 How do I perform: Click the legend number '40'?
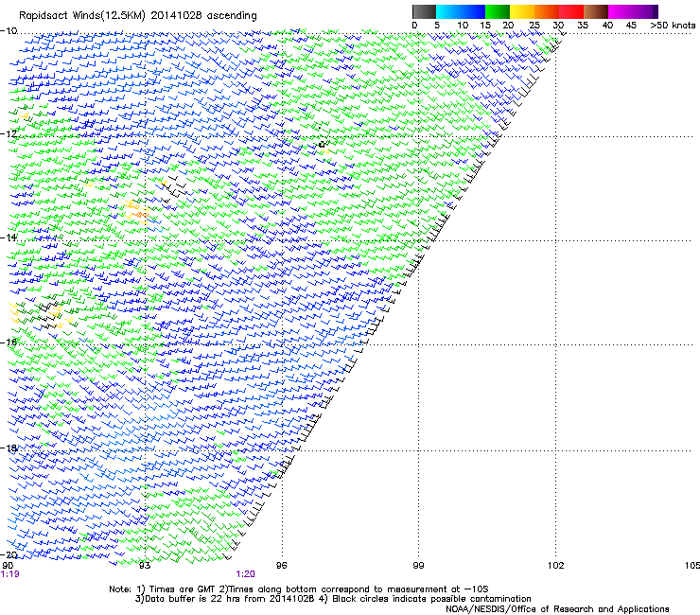point(607,26)
